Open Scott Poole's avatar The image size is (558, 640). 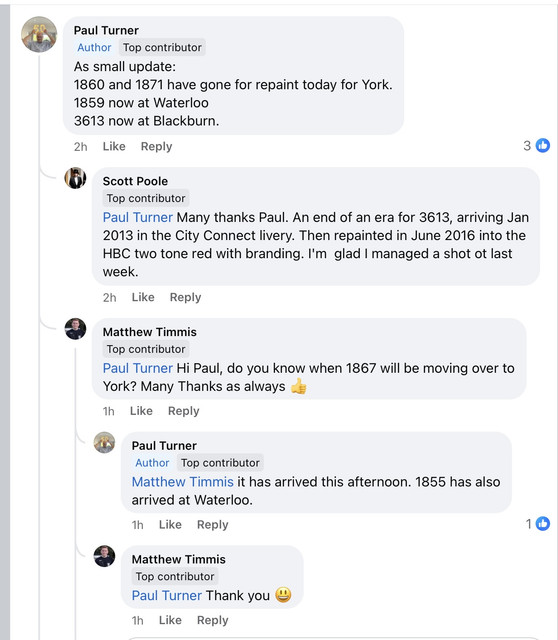click(x=76, y=178)
